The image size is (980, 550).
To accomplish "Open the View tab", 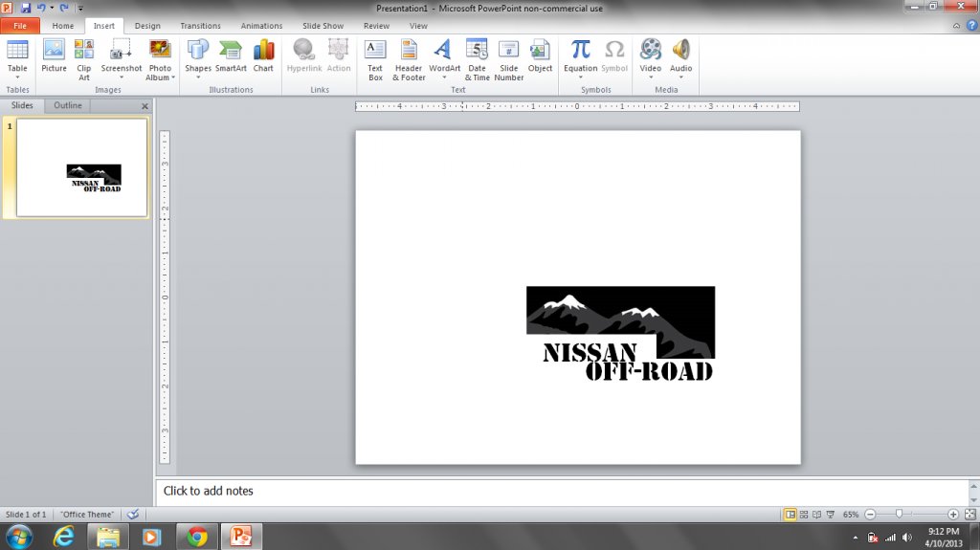I will point(418,26).
